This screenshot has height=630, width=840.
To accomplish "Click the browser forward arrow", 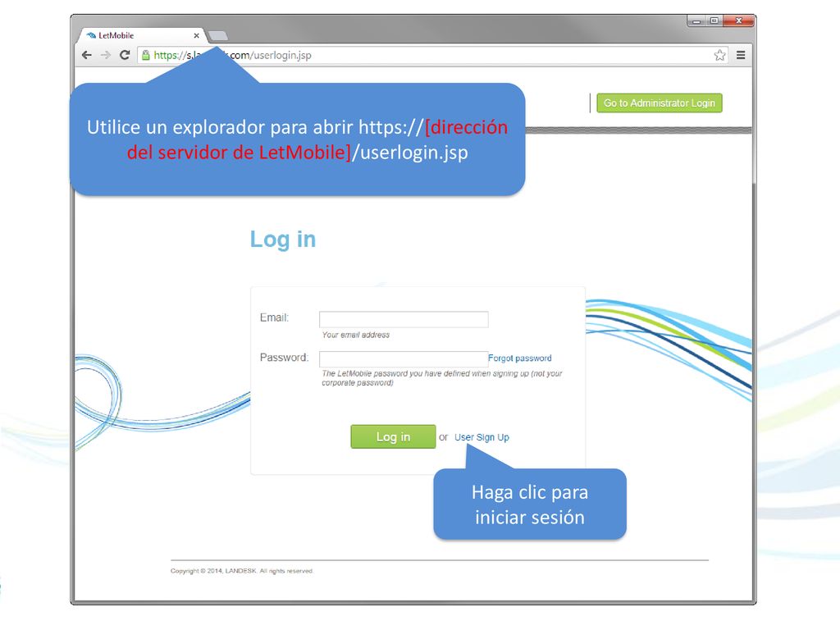I will click(106, 55).
